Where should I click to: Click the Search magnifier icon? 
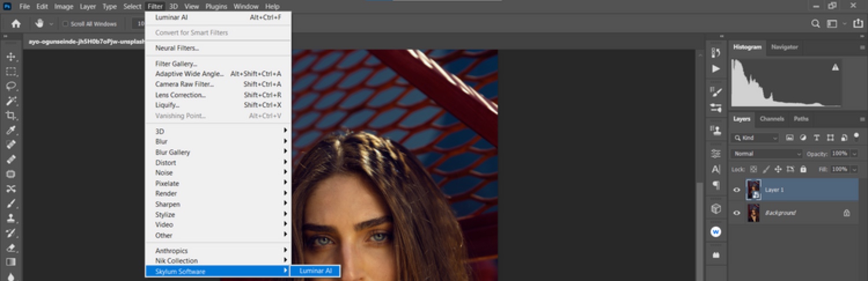pyautogui.click(x=815, y=24)
